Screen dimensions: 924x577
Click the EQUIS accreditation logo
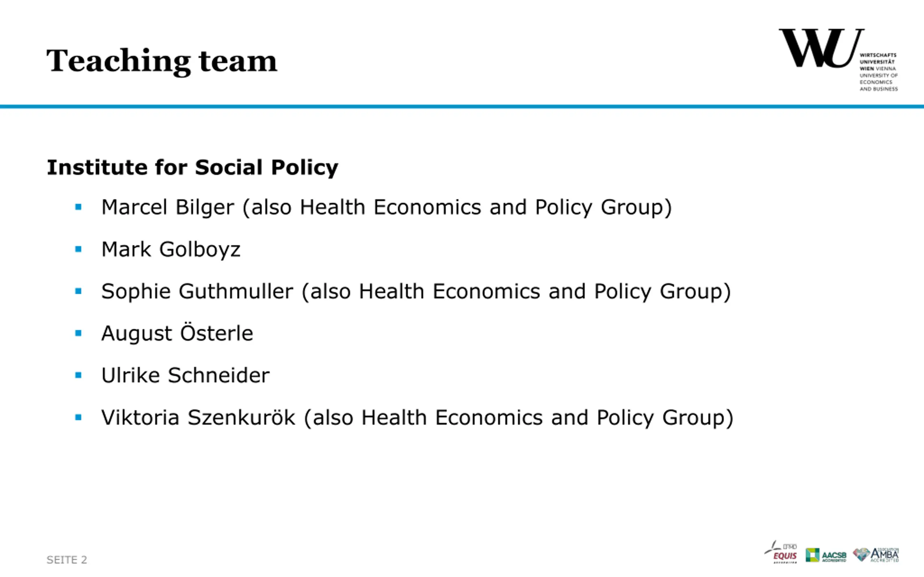pos(781,552)
